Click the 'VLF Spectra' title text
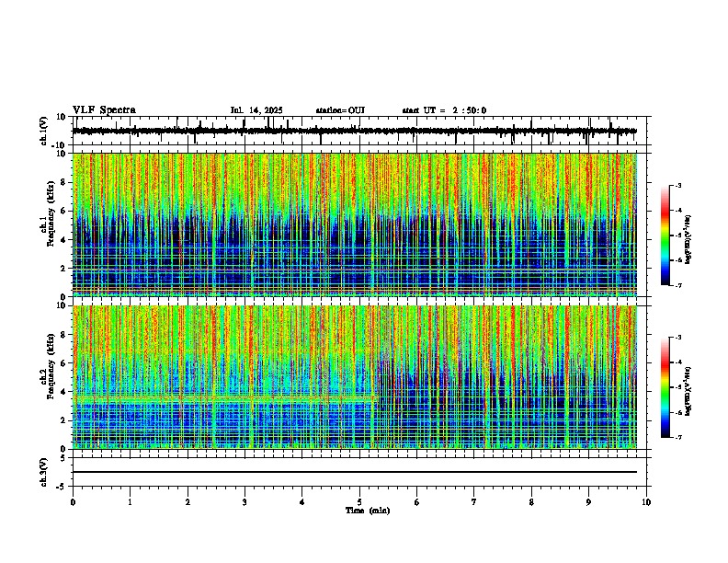Screen dimensions: 728x563 104,110
